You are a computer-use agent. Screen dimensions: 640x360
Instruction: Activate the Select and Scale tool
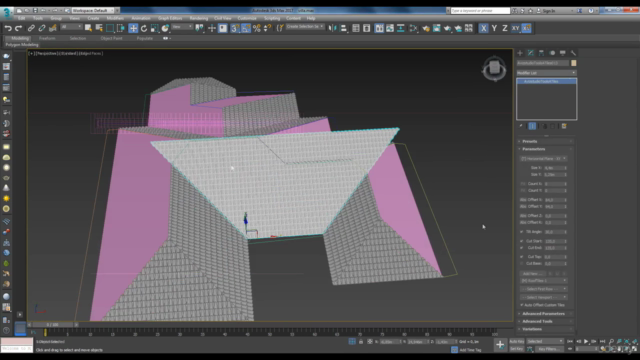pos(154,28)
